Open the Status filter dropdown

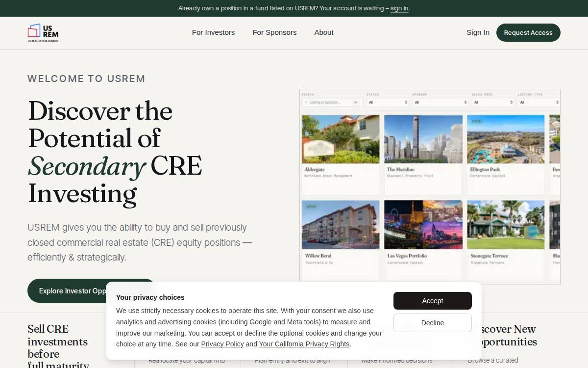(x=388, y=102)
